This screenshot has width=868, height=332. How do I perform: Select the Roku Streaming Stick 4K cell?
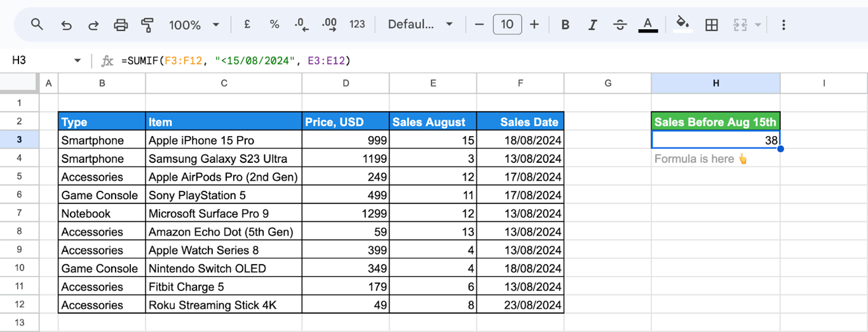(224, 305)
